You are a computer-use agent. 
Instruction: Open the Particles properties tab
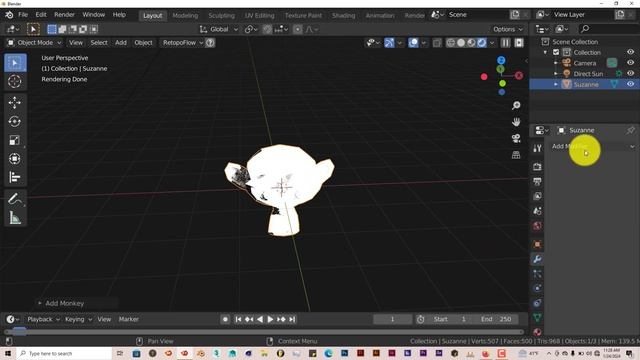coord(538,274)
